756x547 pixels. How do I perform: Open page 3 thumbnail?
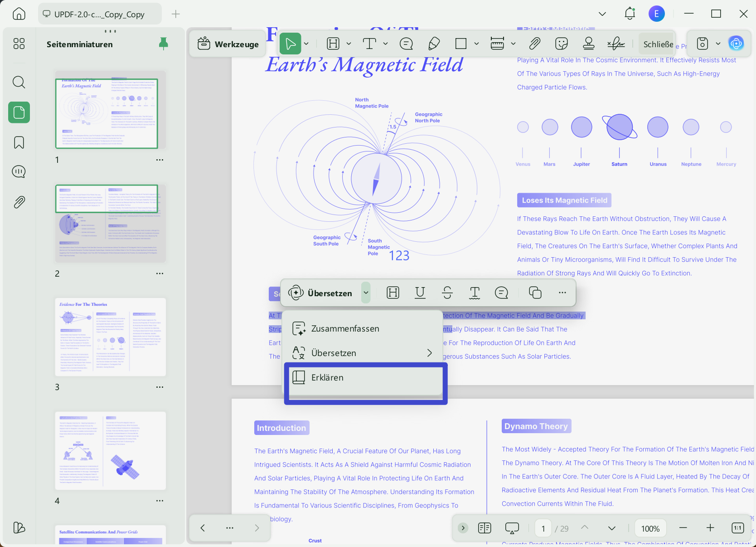click(111, 337)
